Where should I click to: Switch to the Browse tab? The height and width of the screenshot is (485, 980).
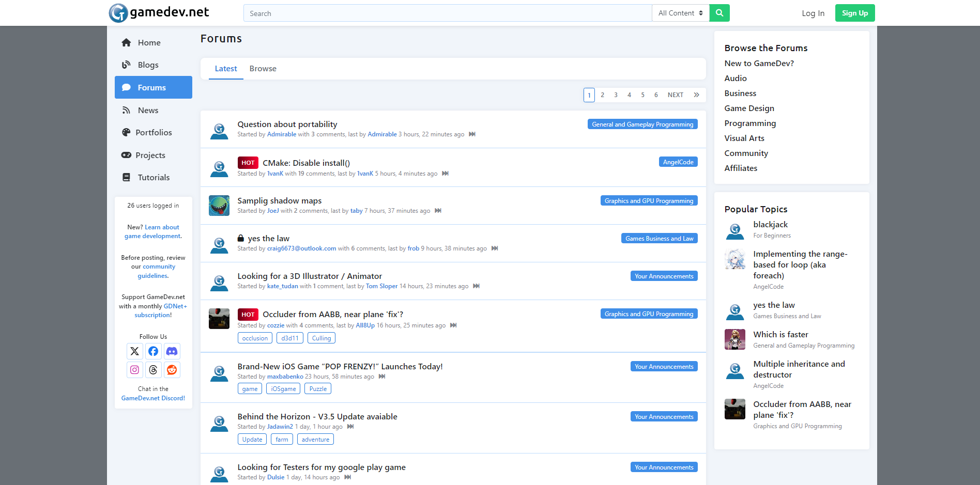pyautogui.click(x=263, y=69)
